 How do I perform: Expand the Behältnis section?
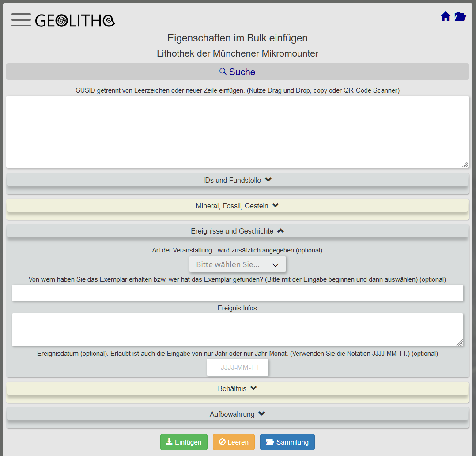point(237,389)
